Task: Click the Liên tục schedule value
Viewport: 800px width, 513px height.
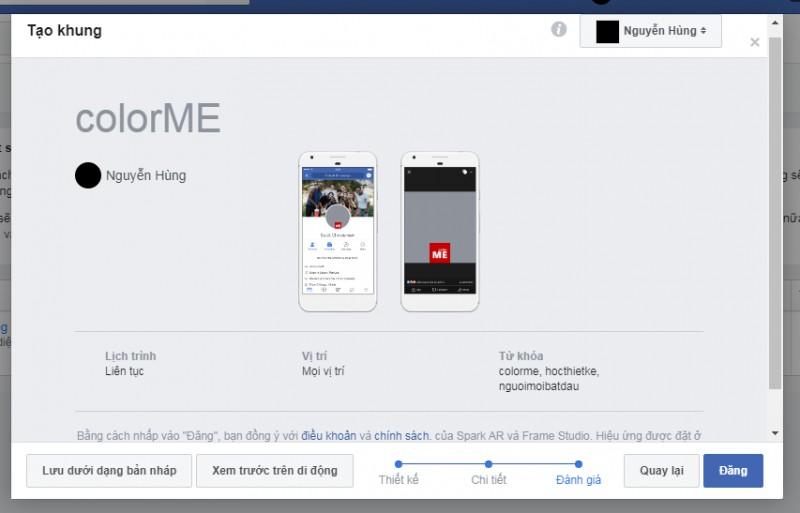Action: pos(124,371)
